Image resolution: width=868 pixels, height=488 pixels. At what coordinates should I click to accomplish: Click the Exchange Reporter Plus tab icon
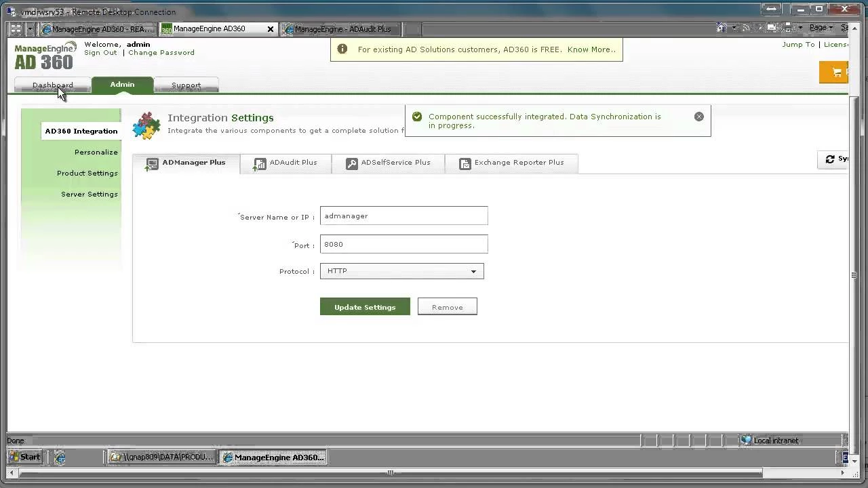pos(465,164)
